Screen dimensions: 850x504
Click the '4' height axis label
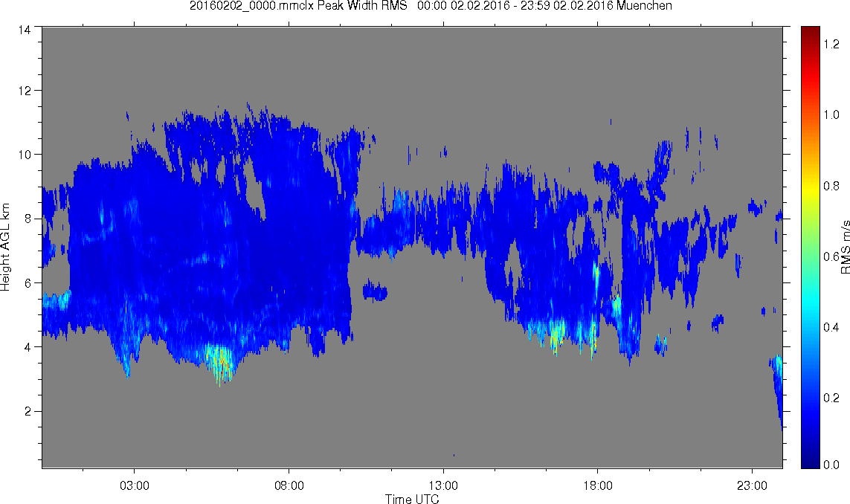[27, 347]
